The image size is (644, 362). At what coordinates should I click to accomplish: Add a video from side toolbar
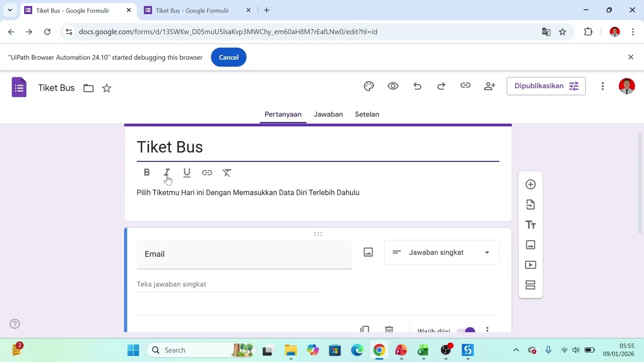[530, 265]
